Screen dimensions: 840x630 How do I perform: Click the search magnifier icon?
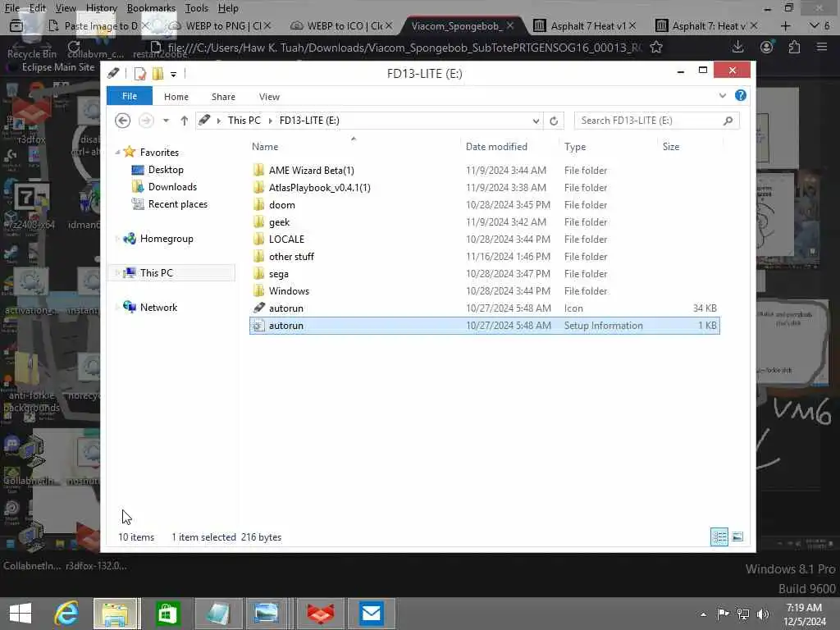728,121
